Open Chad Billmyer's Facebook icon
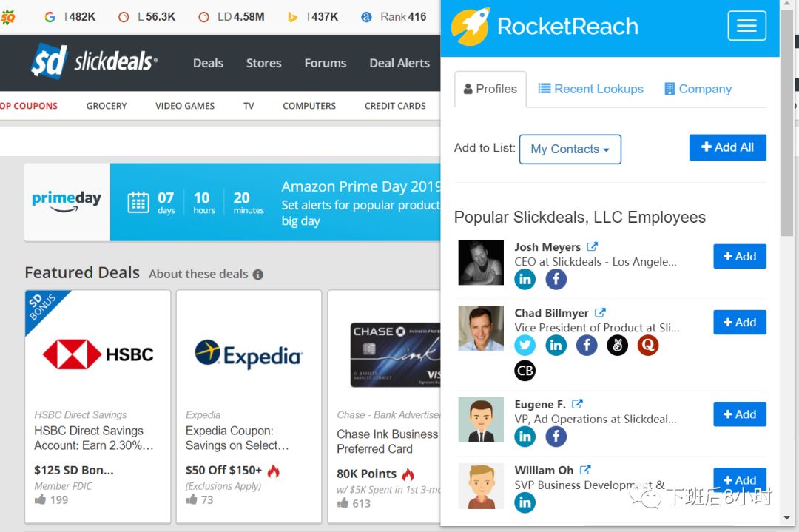The image size is (799, 532). click(x=587, y=346)
